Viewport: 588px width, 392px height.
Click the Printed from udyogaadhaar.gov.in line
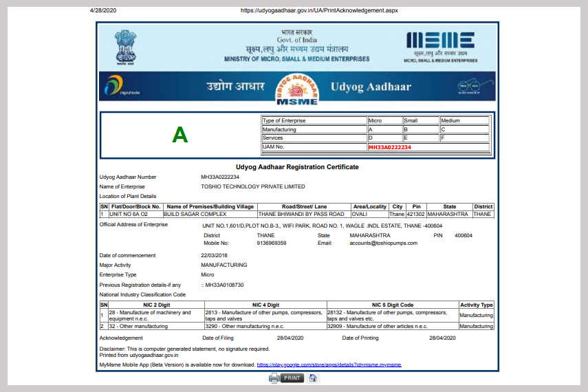(x=139, y=356)
